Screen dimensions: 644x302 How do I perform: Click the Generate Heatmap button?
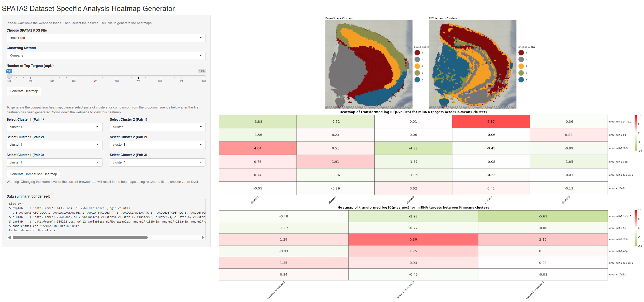tap(24, 91)
